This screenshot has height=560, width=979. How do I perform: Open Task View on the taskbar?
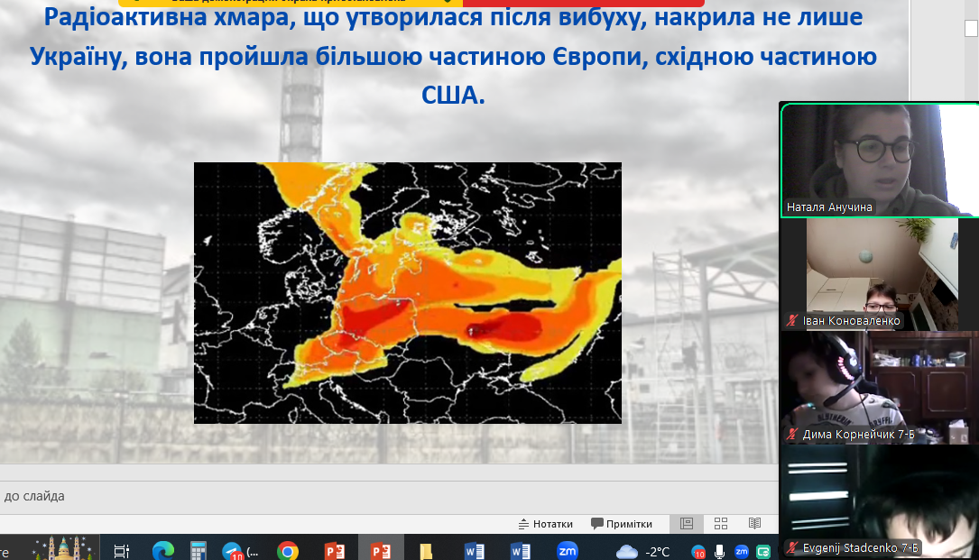pyautogui.click(x=122, y=551)
